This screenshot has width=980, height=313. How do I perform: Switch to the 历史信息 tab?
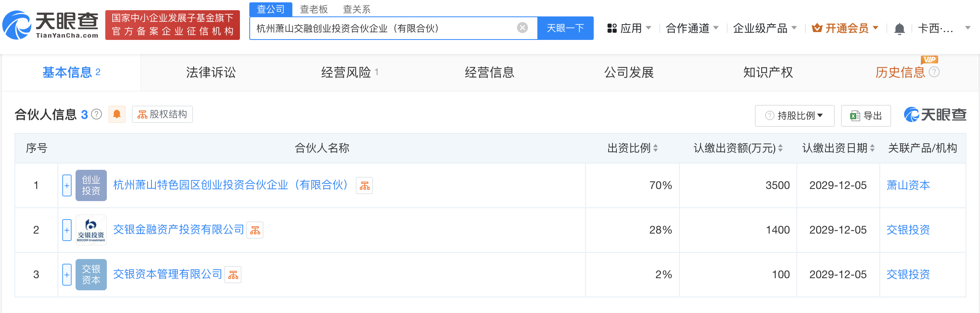pos(900,72)
